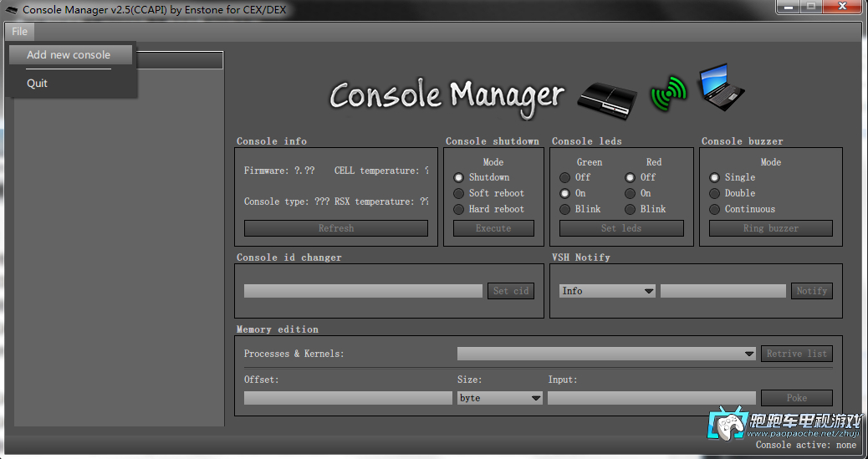Click the Ring buzzer button
This screenshot has height=459, width=868.
tap(770, 228)
